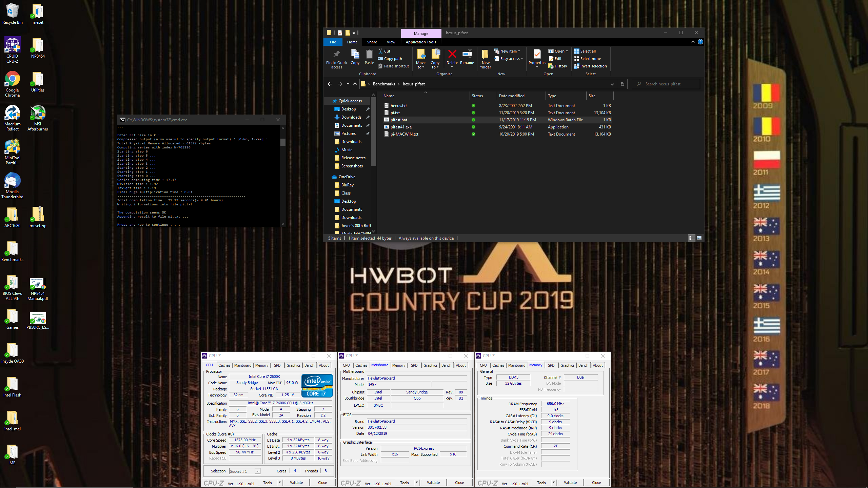Collapse the Explorer ribbon chevron
The image size is (868, 488).
coord(693,42)
